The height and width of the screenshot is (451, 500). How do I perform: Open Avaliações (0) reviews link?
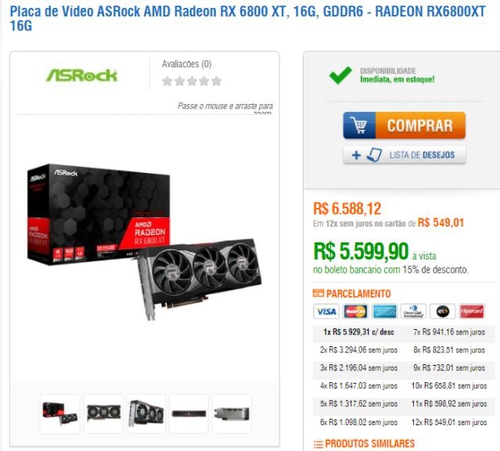pos(187,64)
